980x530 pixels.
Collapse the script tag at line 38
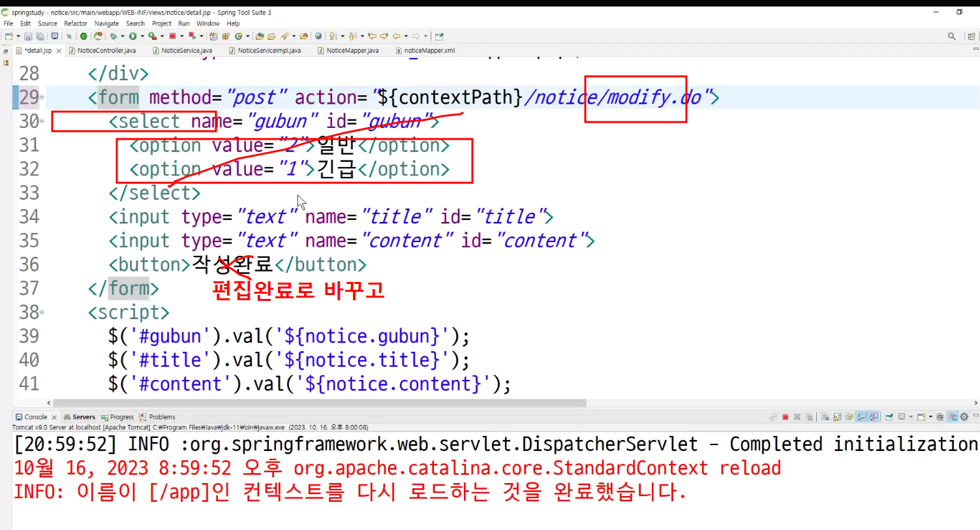point(42,312)
